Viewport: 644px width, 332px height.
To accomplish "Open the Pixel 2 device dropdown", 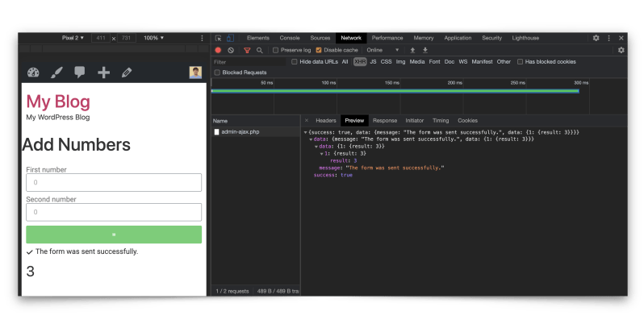I will (73, 38).
